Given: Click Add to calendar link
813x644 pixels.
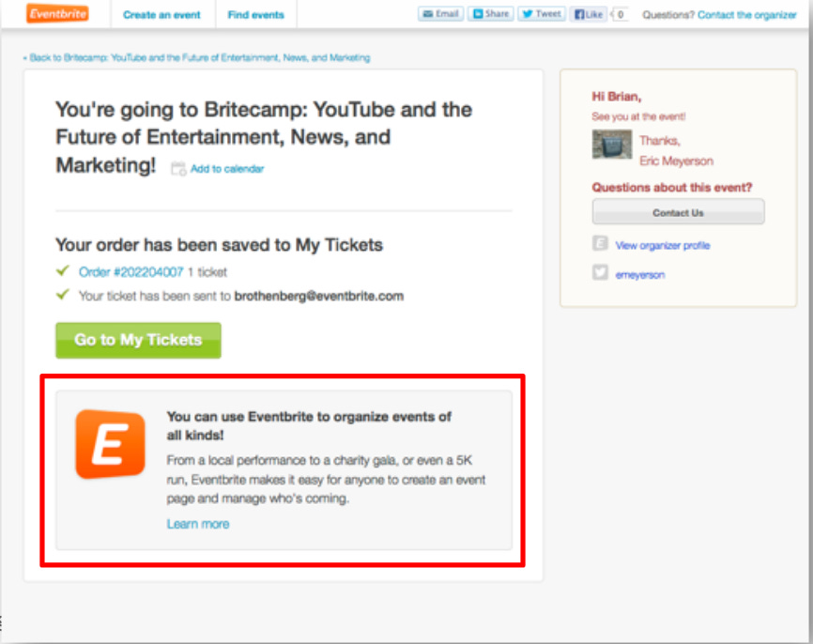Looking at the screenshot, I should pyautogui.click(x=227, y=169).
